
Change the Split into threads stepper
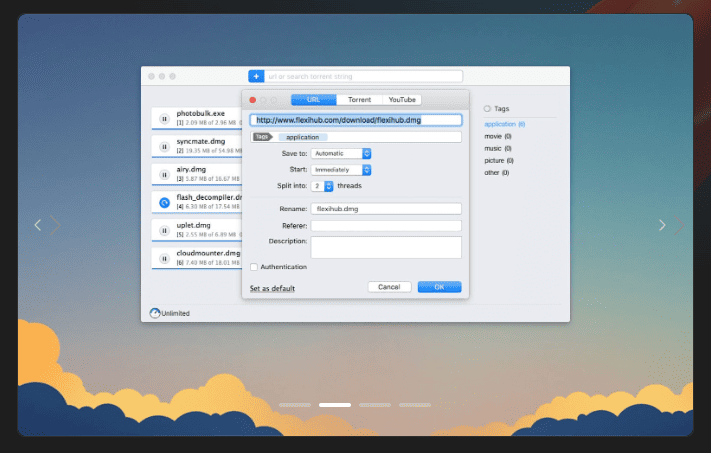[329, 186]
